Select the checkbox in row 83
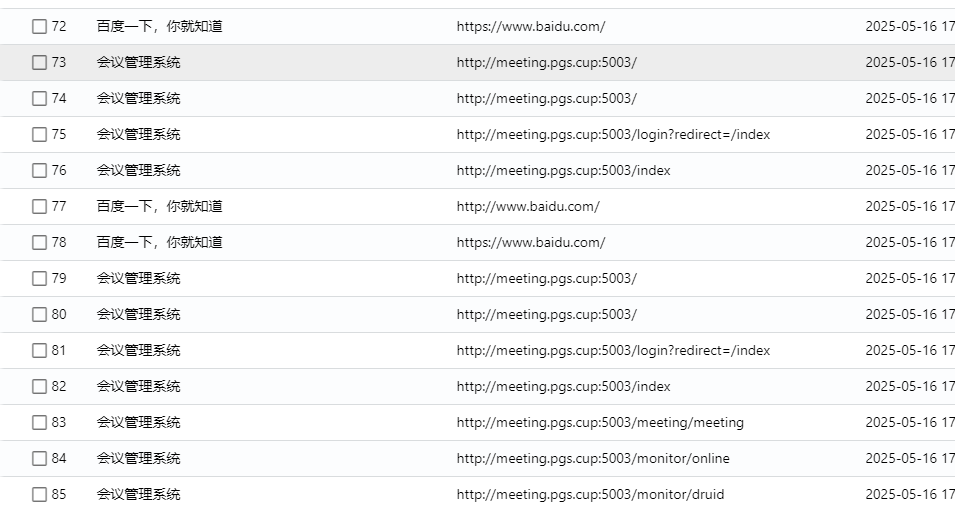Screen dimensions: 955x508 tap(39, 422)
